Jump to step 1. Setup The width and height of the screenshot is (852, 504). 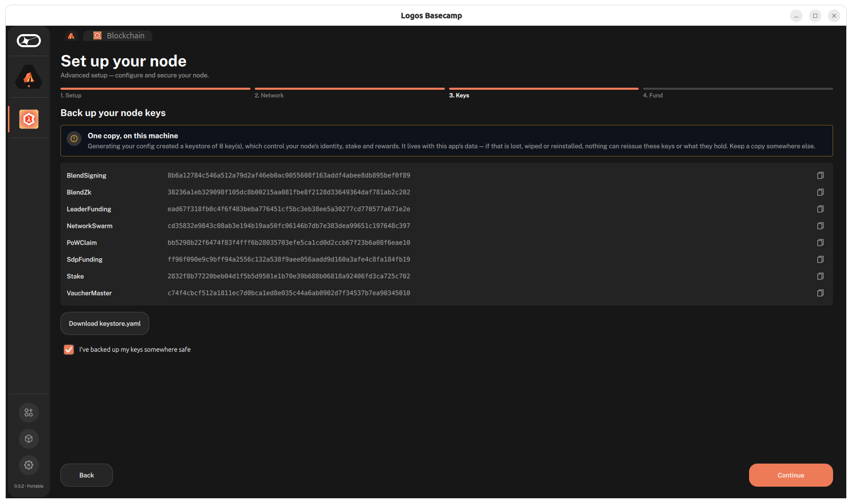(x=71, y=96)
